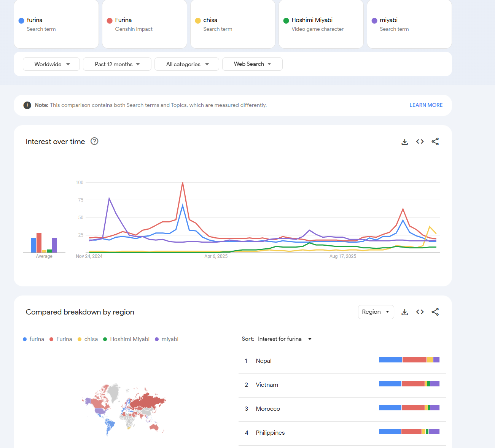Share the Interest over time chart

(435, 141)
